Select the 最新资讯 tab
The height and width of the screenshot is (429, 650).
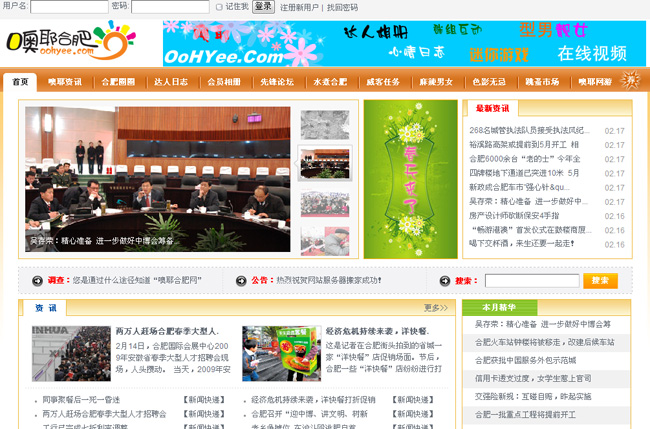[x=492, y=109]
